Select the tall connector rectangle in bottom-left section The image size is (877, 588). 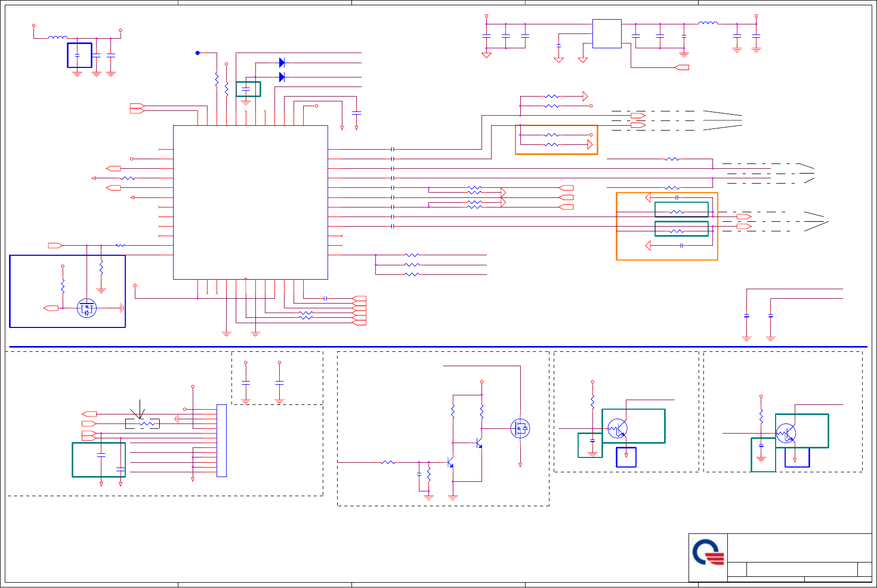[x=221, y=440]
